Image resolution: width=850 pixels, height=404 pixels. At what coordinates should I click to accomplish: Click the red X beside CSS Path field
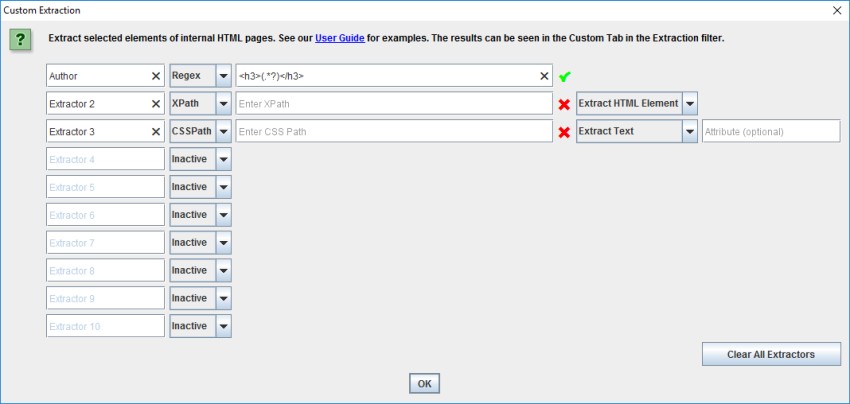[x=564, y=132]
